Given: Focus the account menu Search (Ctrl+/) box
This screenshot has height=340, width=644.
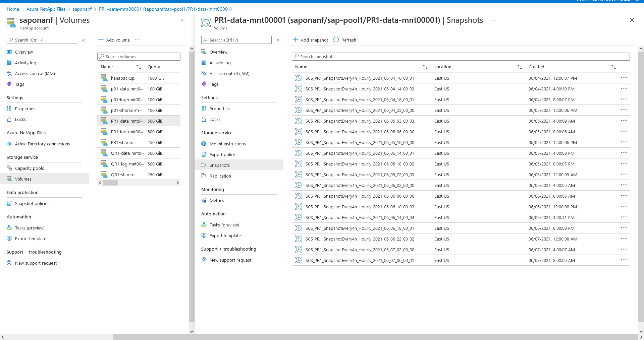Looking at the screenshot, I should click(42, 40).
